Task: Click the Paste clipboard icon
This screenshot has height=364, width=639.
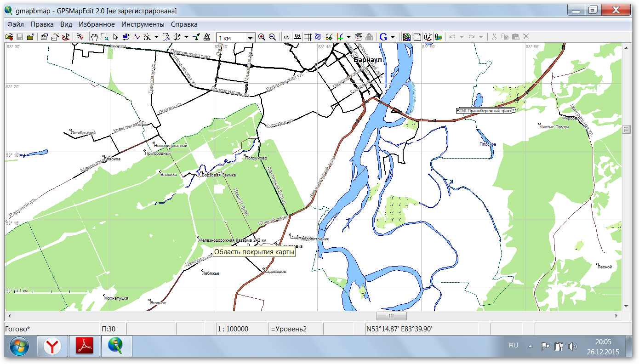Action: coord(515,37)
